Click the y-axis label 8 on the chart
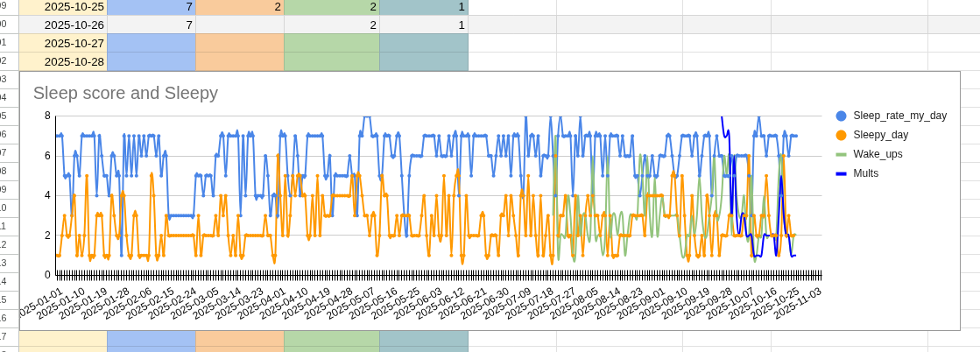 point(47,116)
